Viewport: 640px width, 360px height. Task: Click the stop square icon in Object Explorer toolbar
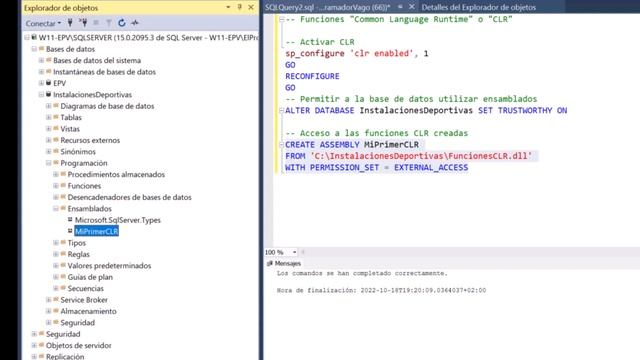tap(96, 23)
